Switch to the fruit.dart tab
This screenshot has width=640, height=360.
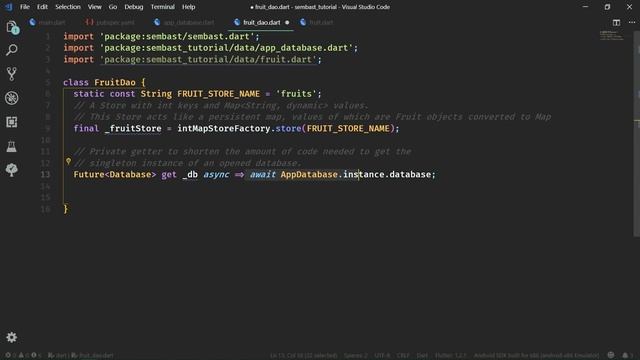[317, 22]
